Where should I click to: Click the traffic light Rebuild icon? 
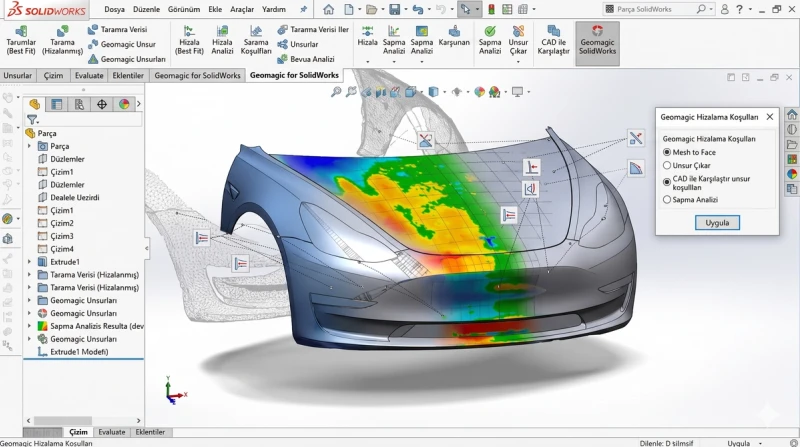click(x=492, y=9)
